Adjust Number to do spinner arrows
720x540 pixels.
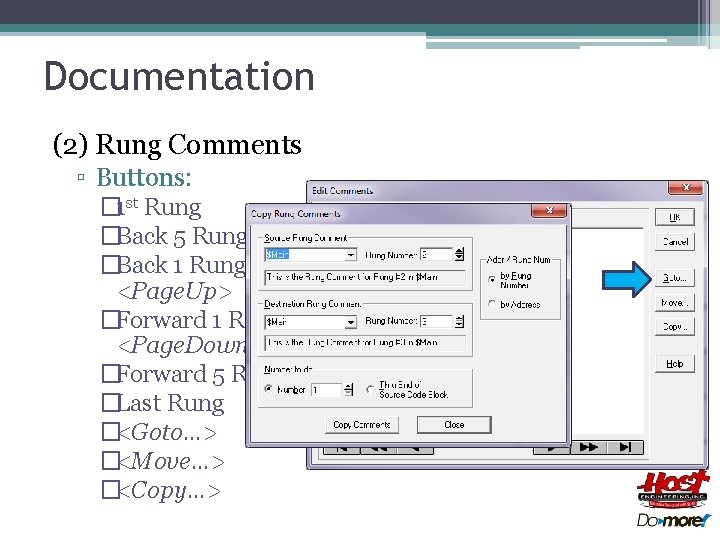tap(349, 390)
